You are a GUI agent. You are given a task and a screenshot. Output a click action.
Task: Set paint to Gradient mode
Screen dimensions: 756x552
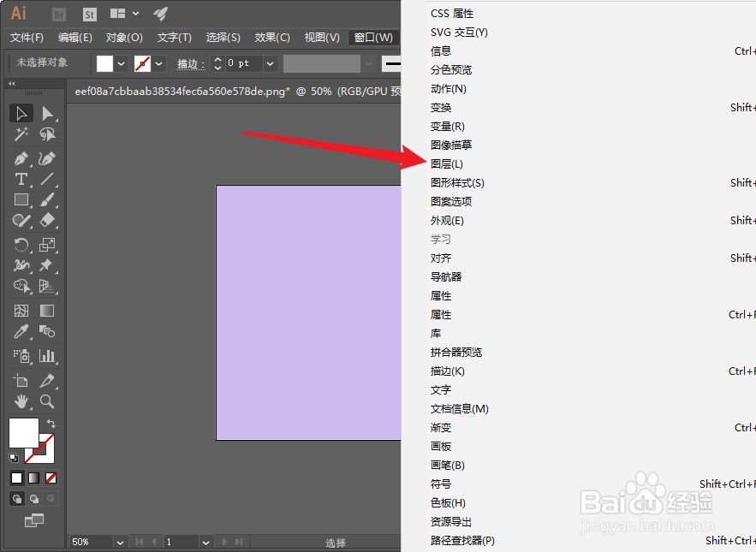(33, 478)
